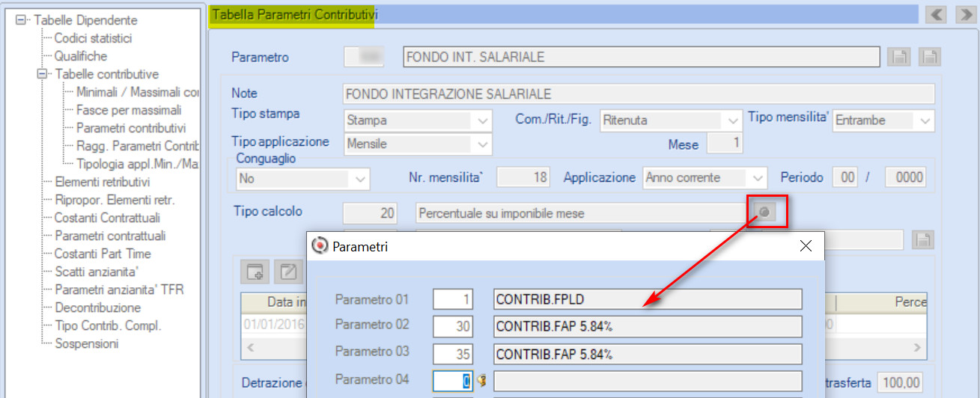Click right arrow of table horizontal scrollbar

(919, 347)
